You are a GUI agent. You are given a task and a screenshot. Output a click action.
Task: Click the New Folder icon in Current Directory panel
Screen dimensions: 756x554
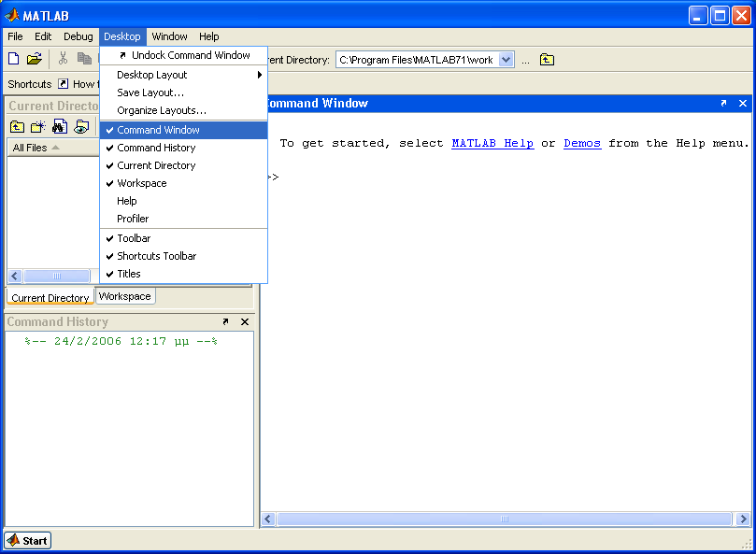[x=38, y=127]
